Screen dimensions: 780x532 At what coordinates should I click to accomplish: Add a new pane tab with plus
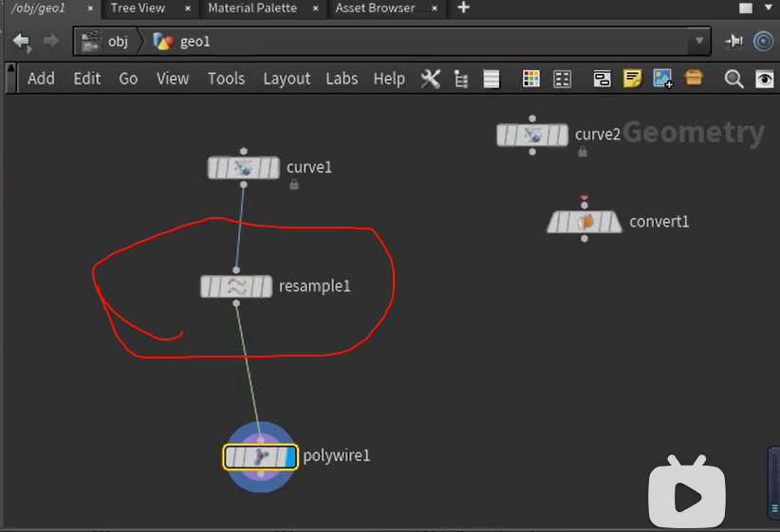tap(463, 8)
